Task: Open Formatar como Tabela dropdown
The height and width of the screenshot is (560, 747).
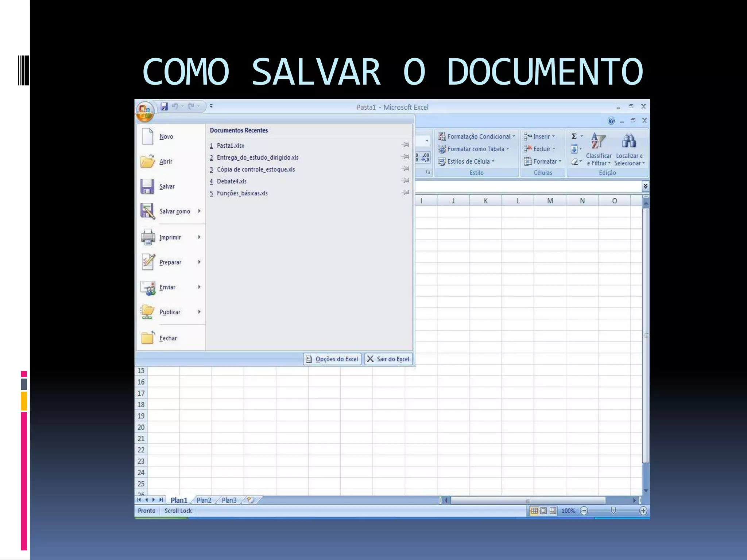Action: click(x=473, y=149)
